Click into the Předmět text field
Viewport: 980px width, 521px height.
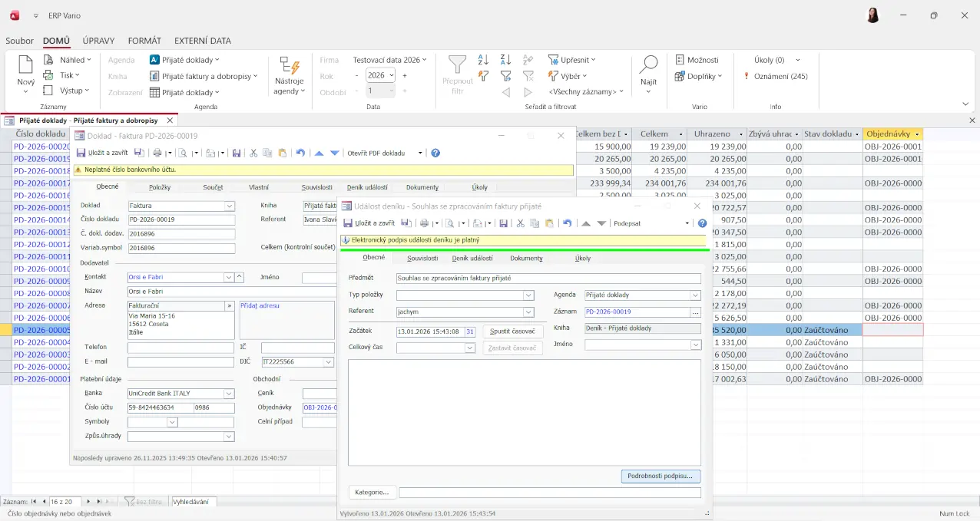click(548, 279)
